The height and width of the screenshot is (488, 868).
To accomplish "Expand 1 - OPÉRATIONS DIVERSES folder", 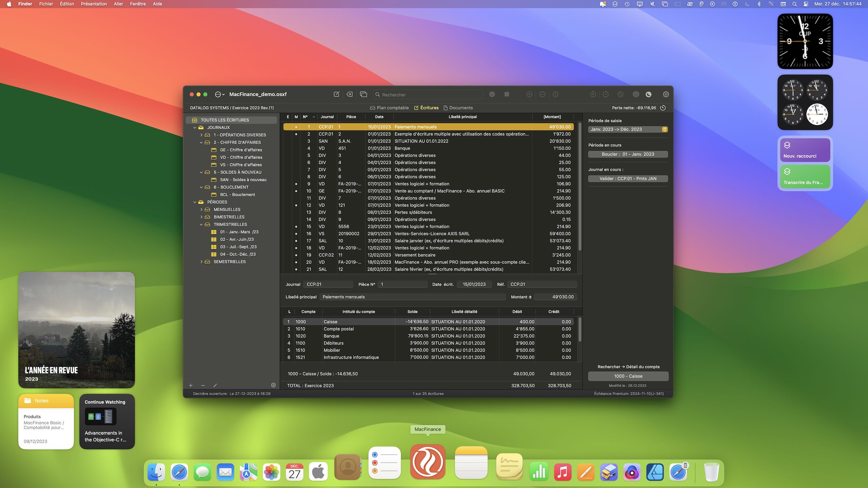I will (201, 135).
